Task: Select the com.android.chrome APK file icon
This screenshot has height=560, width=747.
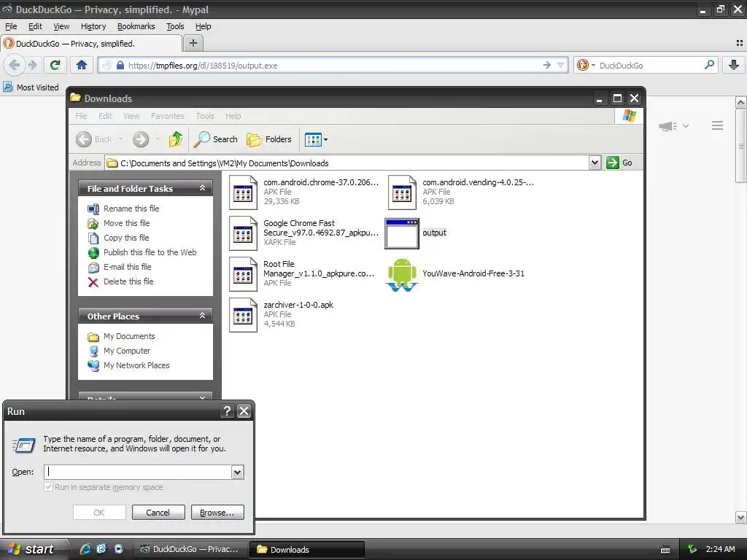Action: coord(243,192)
